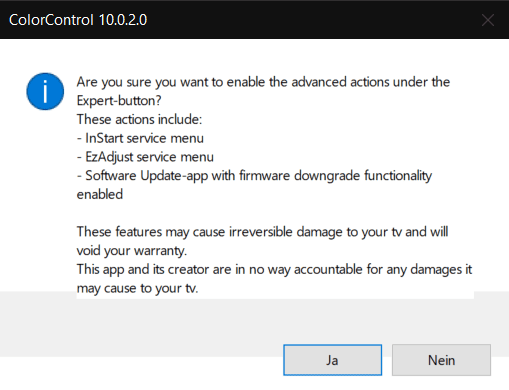
Task: Click the 'This app and its creator' line
Action: click(x=274, y=269)
